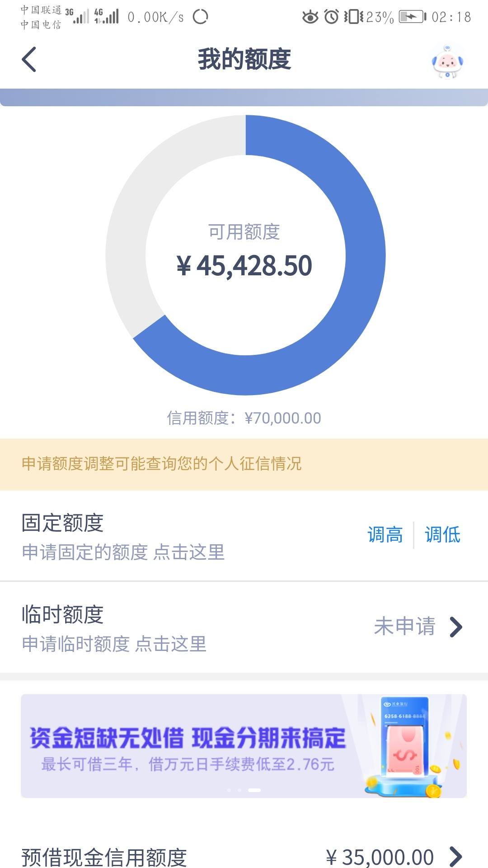Image resolution: width=488 pixels, height=868 pixels.
Task: Open the 现金分期 promotional banner
Action: pyautogui.click(x=244, y=746)
